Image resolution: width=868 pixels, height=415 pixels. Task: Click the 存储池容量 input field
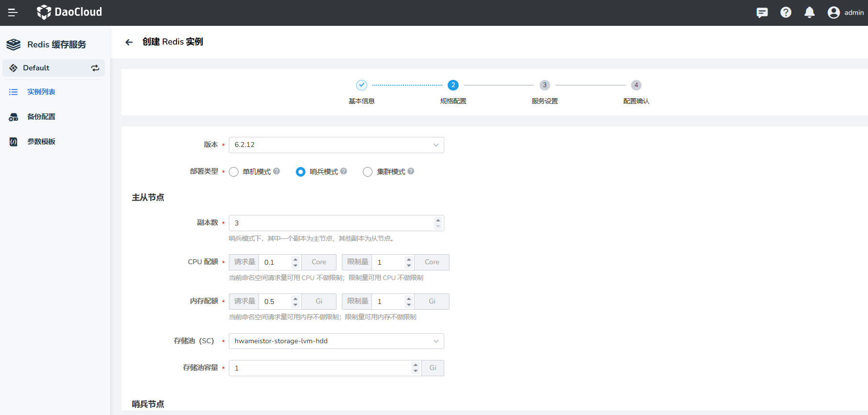click(x=320, y=368)
